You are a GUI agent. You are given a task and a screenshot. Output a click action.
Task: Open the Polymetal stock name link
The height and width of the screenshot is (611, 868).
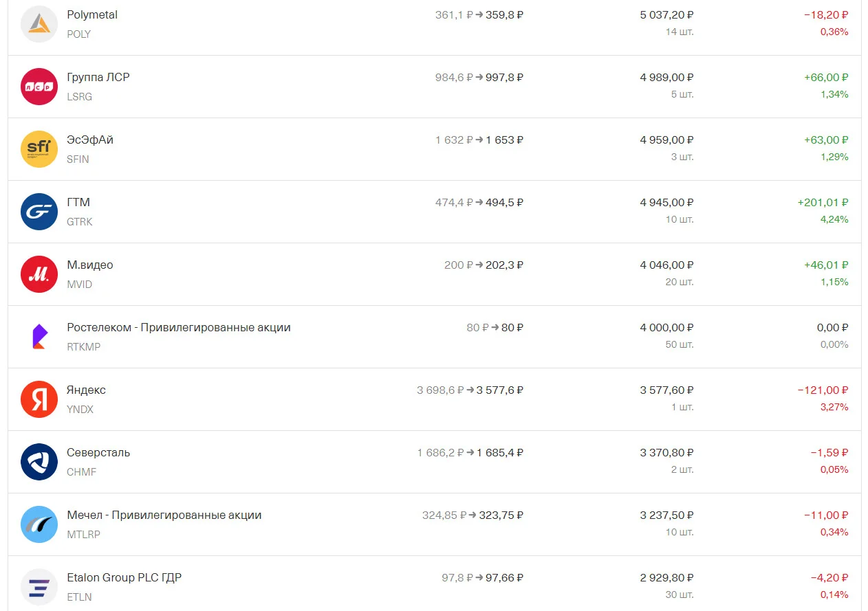pos(92,15)
